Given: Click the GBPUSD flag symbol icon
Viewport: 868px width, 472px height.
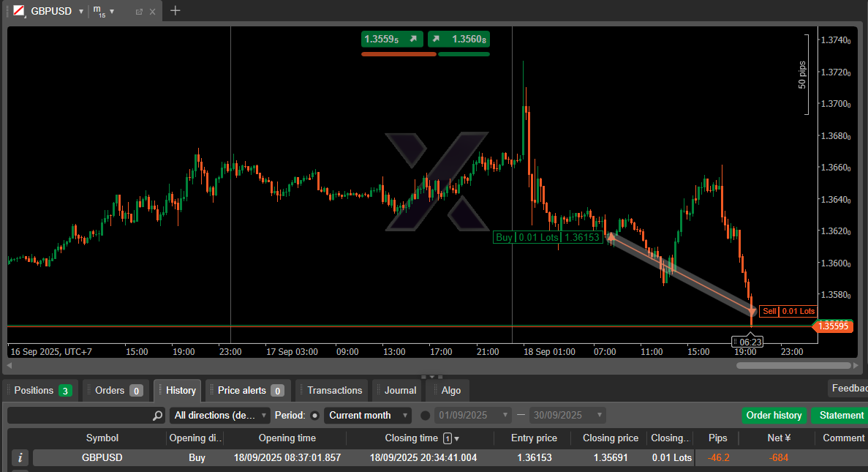Looking at the screenshot, I should pos(18,11).
